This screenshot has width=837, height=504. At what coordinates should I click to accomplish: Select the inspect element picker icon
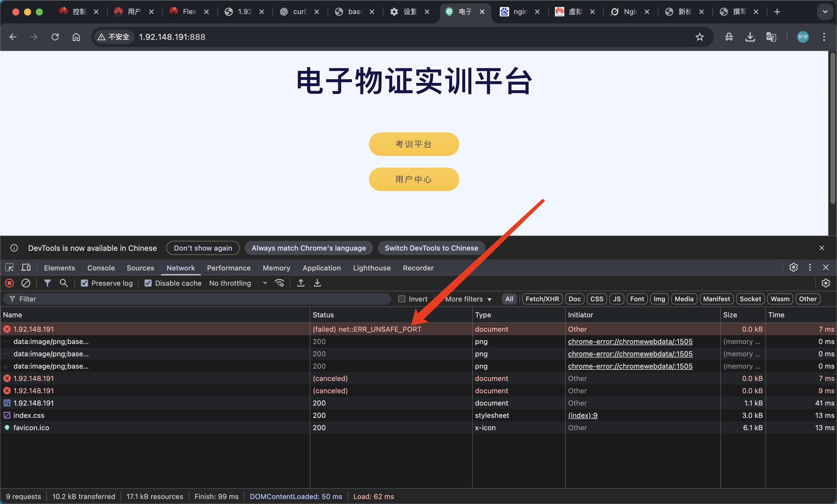pyautogui.click(x=9, y=268)
